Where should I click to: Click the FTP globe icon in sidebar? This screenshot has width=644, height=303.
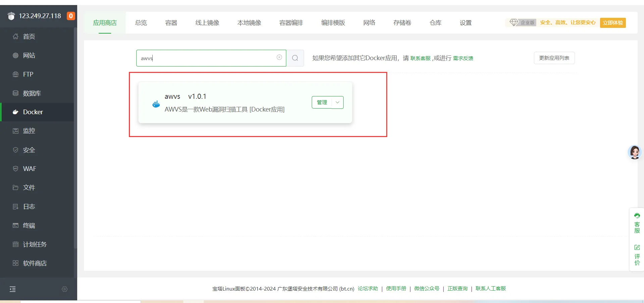coord(15,74)
